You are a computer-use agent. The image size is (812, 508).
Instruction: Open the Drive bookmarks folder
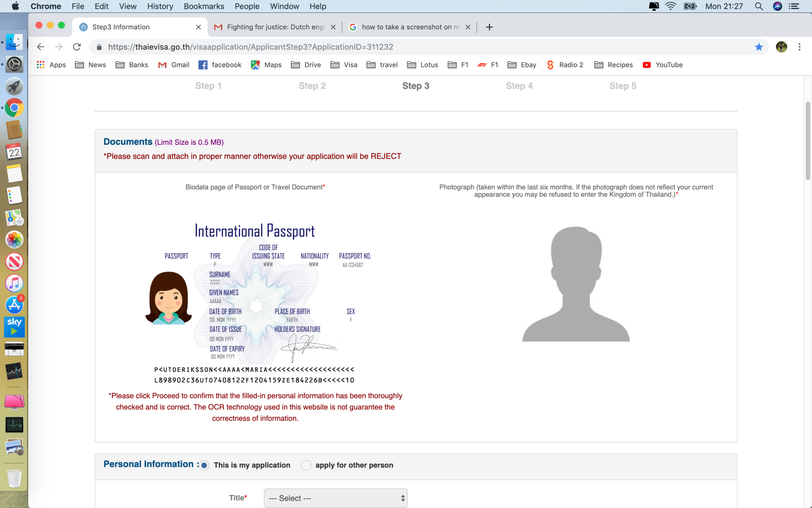click(x=306, y=65)
